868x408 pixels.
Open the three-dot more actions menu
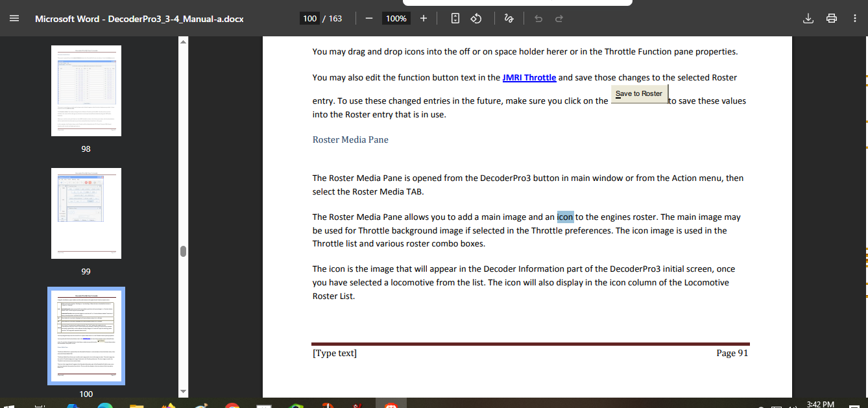[855, 19]
